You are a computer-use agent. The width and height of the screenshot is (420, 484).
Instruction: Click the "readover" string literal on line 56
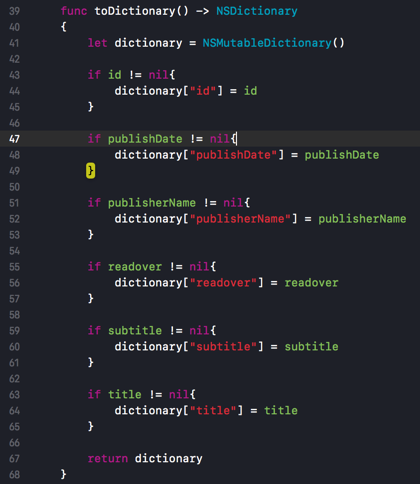pos(223,283)
